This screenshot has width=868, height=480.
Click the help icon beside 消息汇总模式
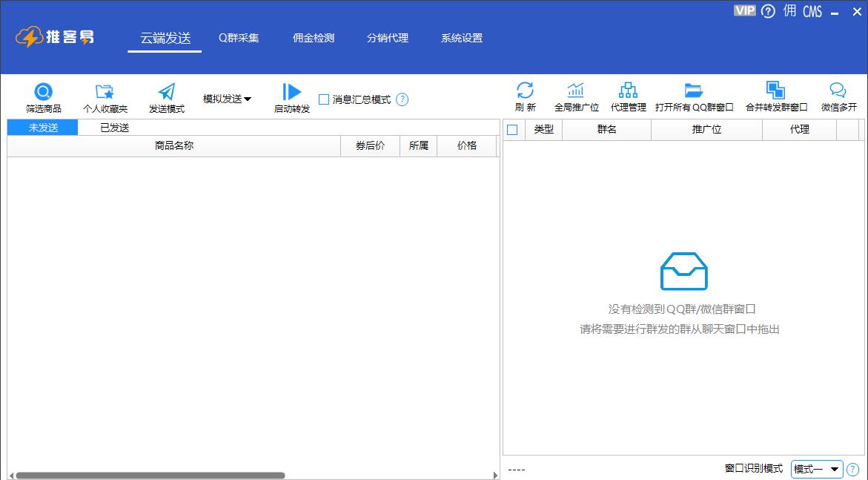click(402, 99)
